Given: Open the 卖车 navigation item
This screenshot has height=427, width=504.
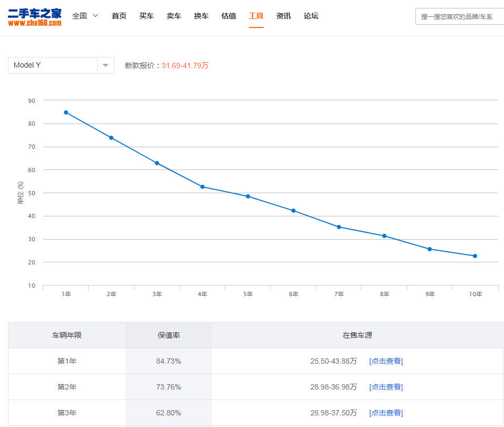Looking at the screenshot, I should coord(174,16).
